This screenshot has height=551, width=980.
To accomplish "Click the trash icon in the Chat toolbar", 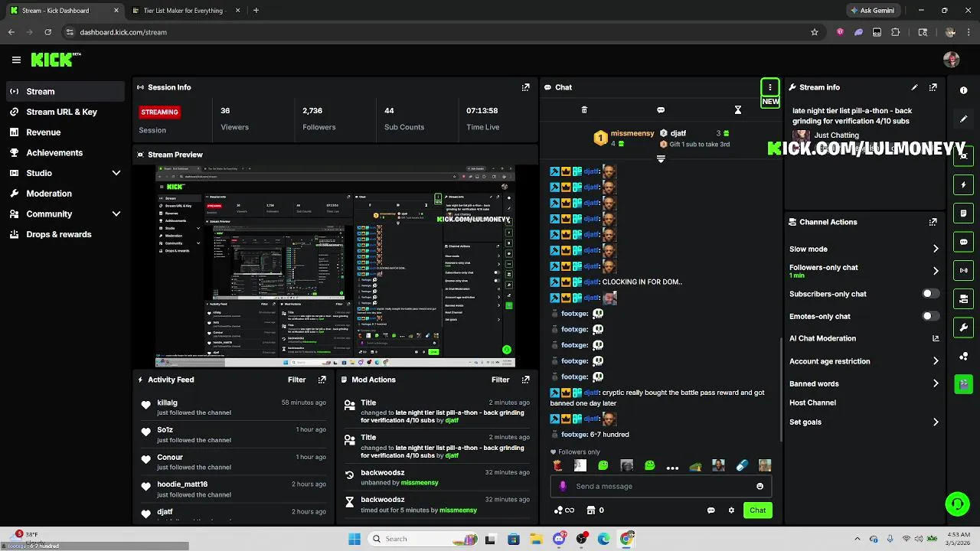I will click(x=584, y=110).
